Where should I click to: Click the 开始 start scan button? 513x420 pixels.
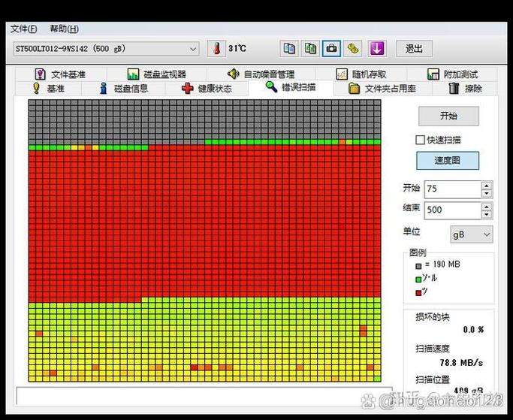pos(448,116)
